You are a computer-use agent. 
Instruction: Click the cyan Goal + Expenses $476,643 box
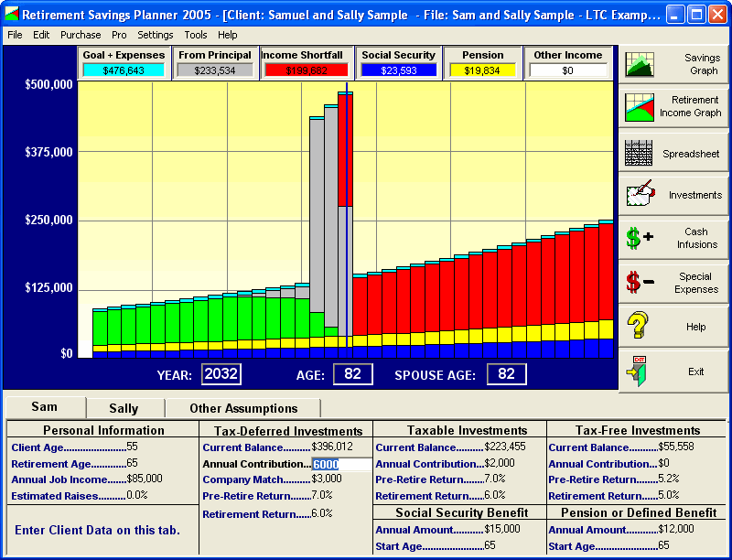124,70
